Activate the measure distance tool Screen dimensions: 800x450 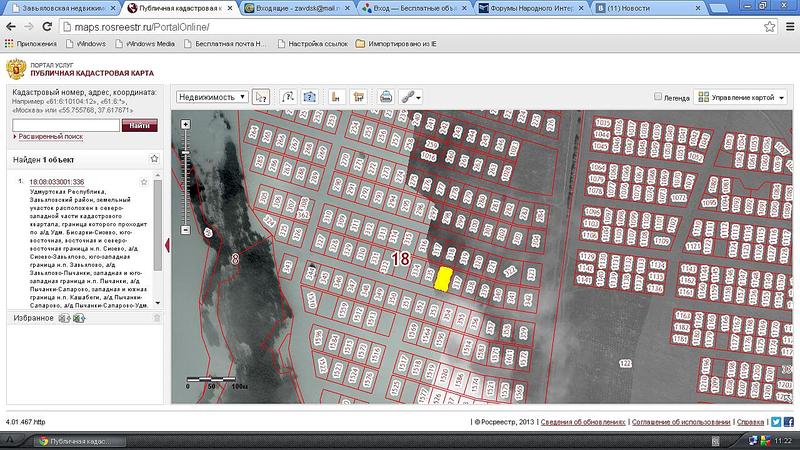pyautogui.click(x=288, y=97)
